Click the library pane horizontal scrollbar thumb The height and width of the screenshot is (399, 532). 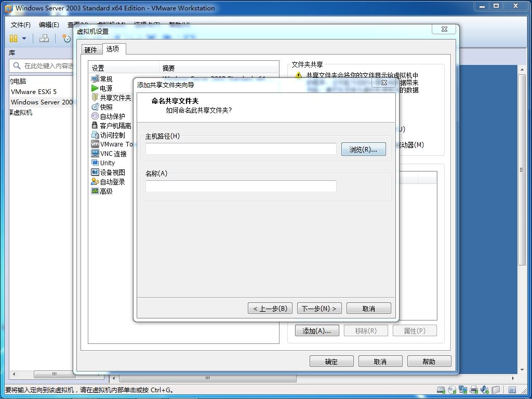(x=54, y=374)
